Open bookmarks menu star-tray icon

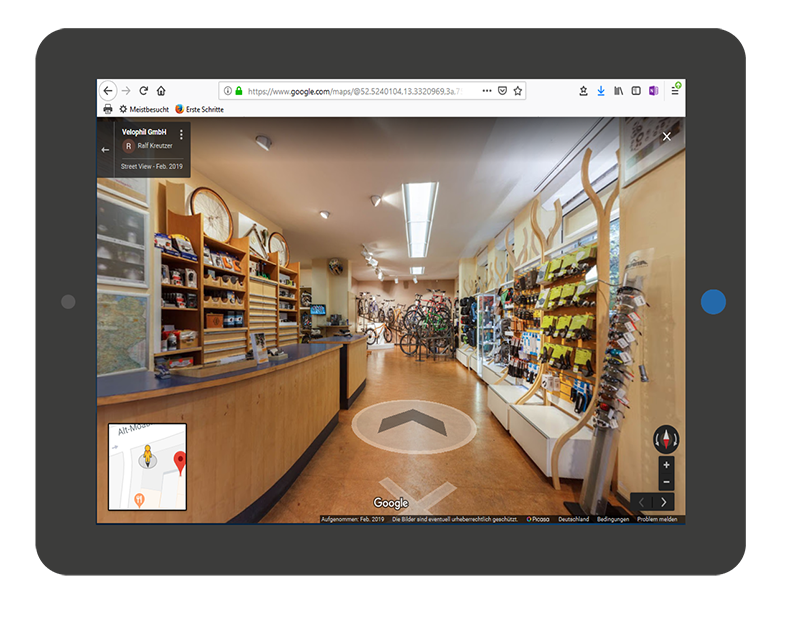coord(583,91)
